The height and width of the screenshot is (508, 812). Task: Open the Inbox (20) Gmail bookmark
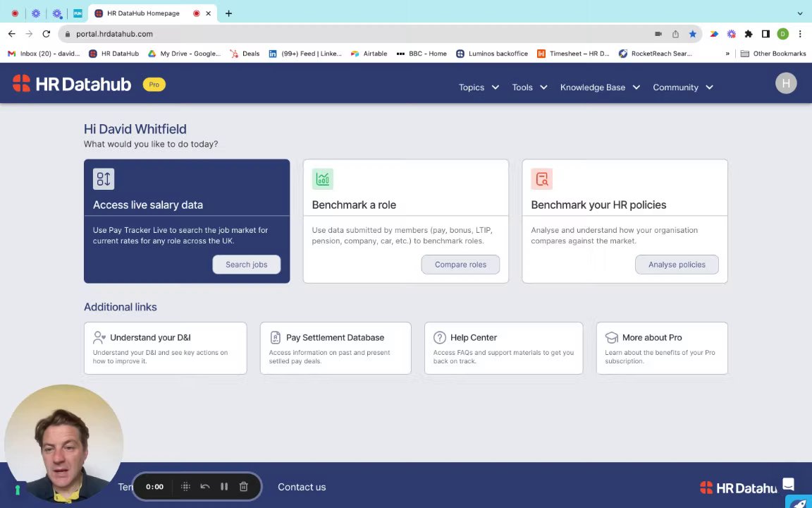point(44,54)
